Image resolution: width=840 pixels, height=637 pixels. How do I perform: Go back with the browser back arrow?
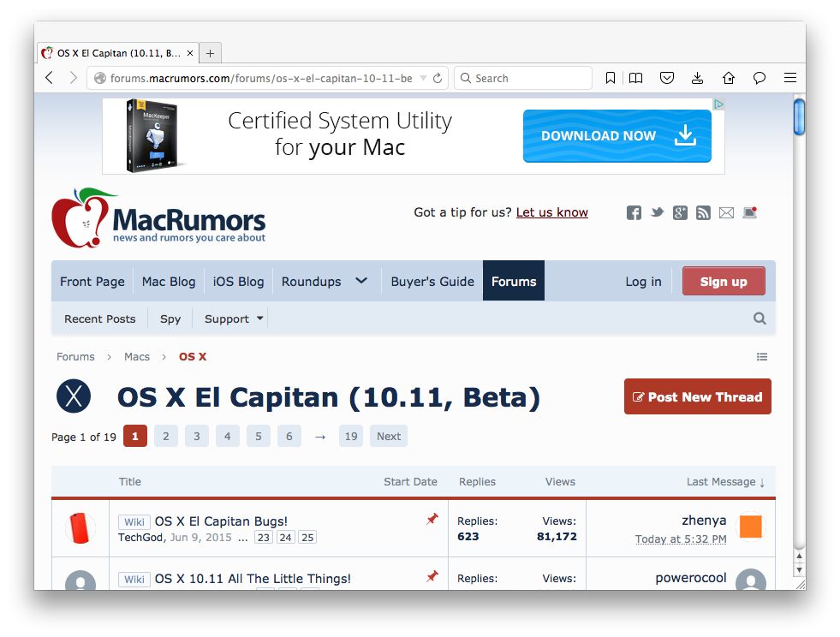point(50,78)
